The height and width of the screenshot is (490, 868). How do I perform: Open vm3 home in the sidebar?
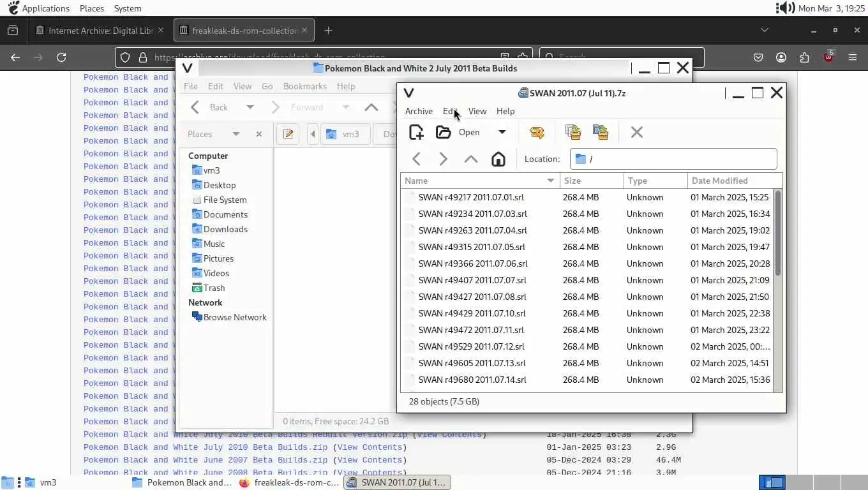click(206, 170)
